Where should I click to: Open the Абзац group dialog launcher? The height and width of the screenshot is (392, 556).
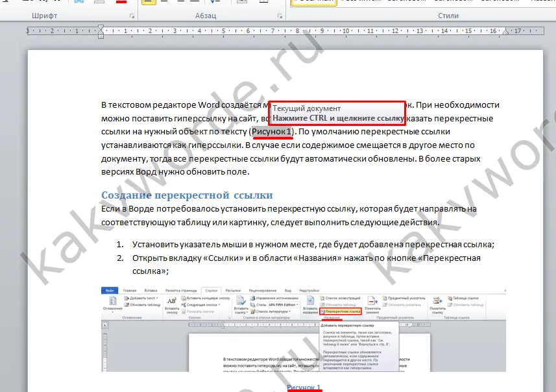280,16
